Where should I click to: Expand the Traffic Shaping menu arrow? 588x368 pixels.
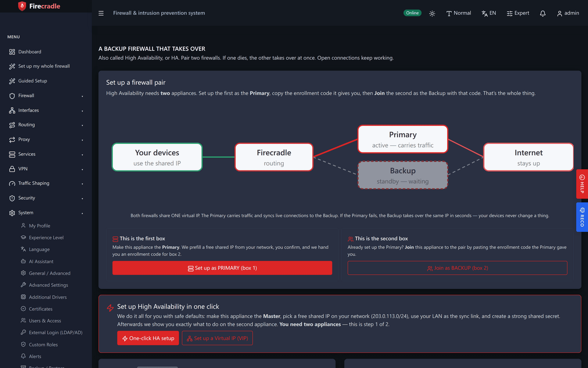pyautogui.click(x=82, y=184)
